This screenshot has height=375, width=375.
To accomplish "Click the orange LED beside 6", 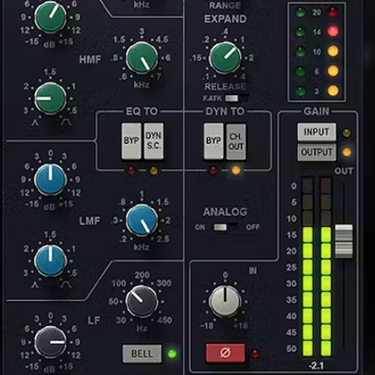I will pyautogui.click(x=332, y=71).
